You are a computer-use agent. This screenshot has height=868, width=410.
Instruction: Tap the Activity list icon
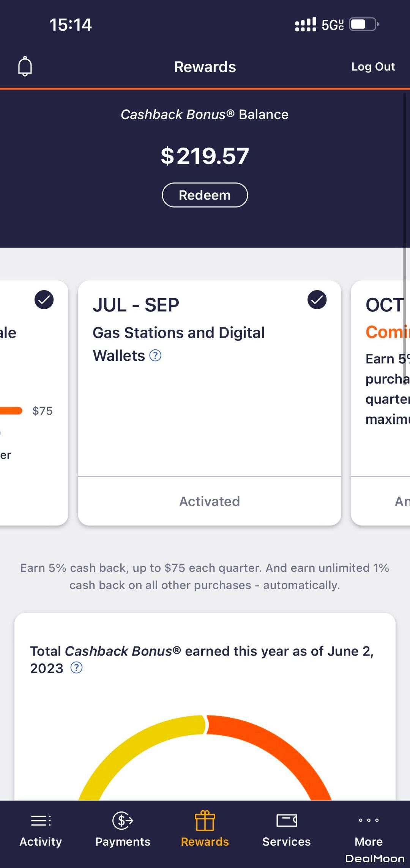[x=41, y=821]
